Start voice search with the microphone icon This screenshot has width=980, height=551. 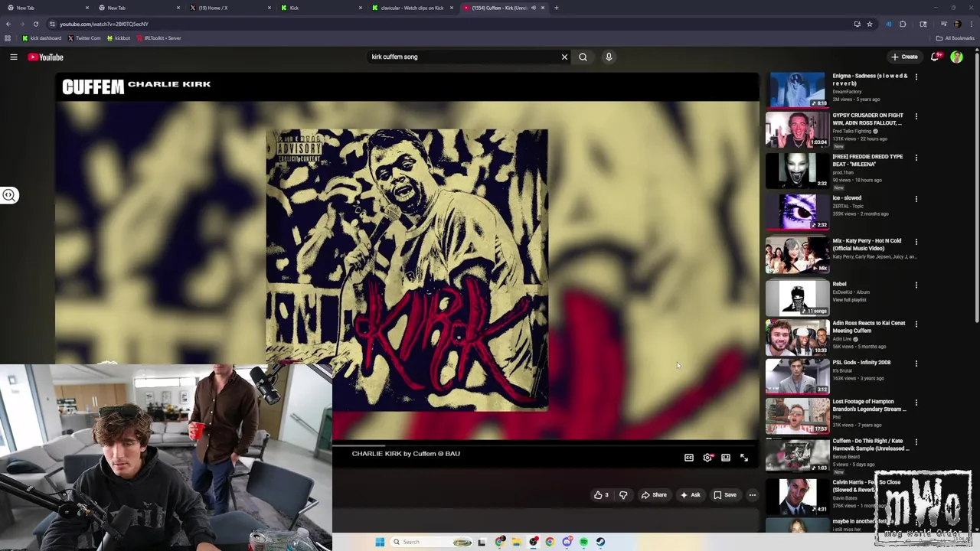coord(609,57)
